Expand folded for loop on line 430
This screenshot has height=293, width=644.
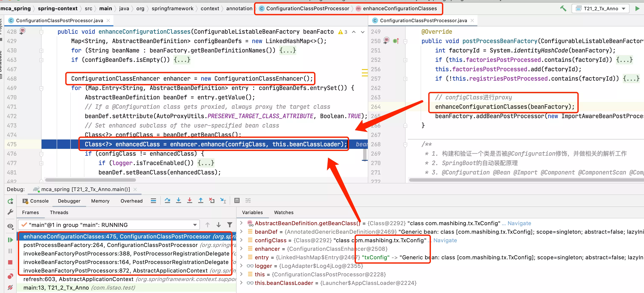[42, 51]
